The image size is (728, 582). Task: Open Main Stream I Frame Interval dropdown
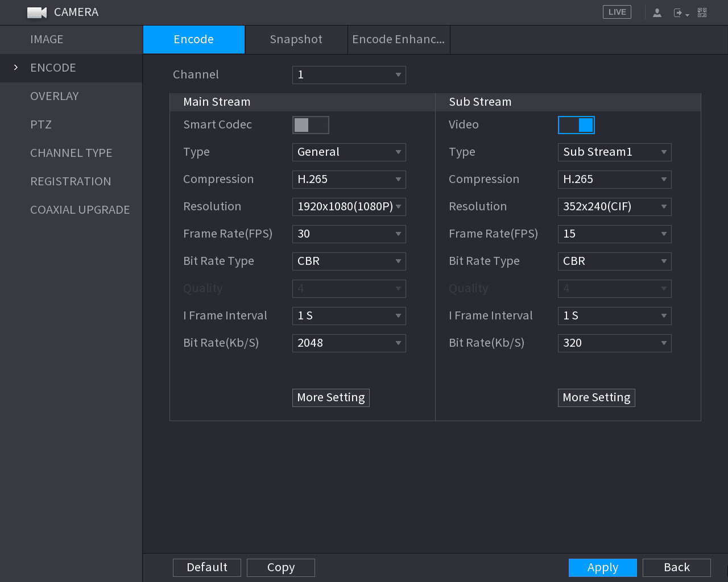(349, 316)
